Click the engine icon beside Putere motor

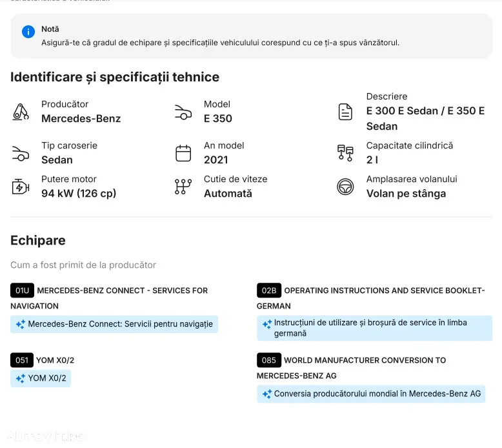point(21,187)
